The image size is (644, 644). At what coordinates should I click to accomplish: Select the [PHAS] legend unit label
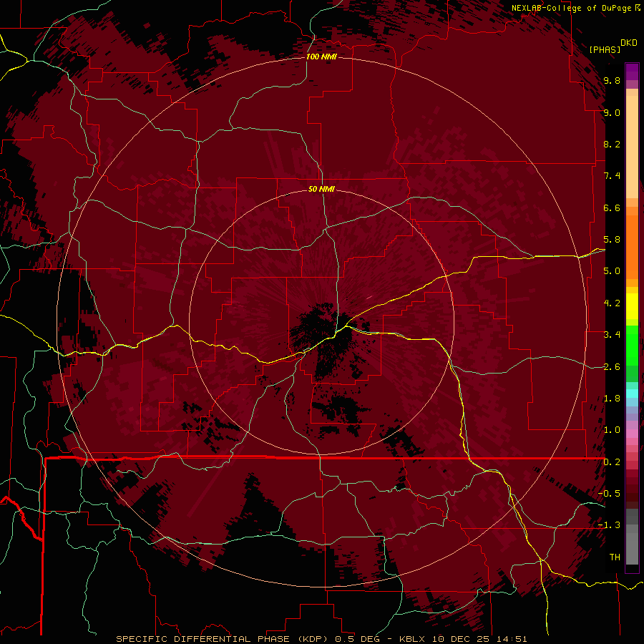(605, 49)
